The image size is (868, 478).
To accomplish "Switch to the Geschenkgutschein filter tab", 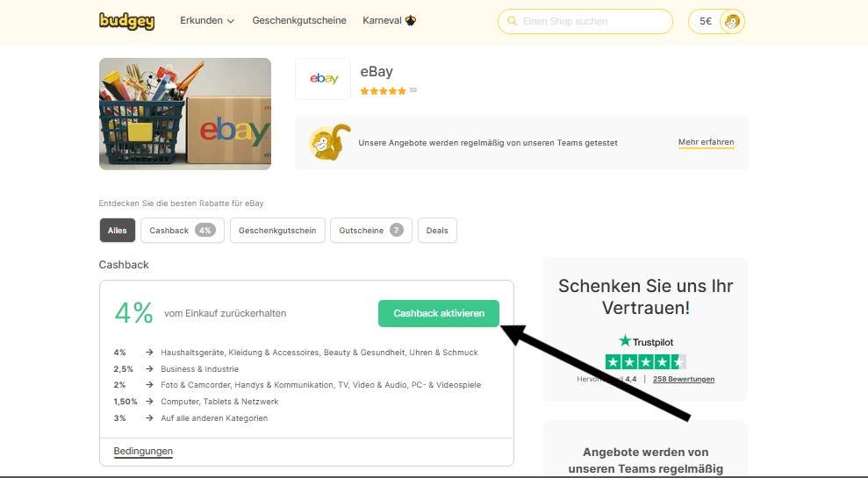I will (277, 230).
